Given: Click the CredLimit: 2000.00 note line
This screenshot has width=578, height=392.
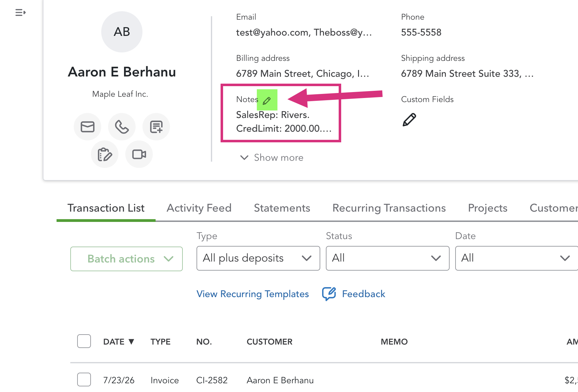Looking at the screenshot, I should pos(284,128).
